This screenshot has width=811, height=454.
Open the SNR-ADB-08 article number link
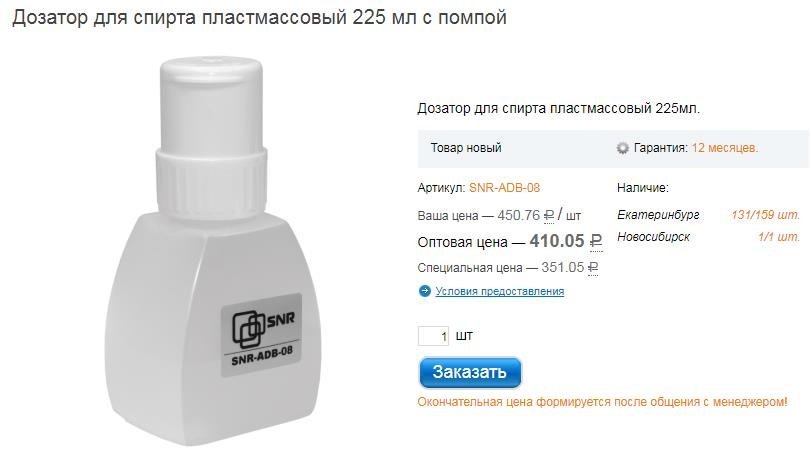pyautogui.click(x=504, y=188)
